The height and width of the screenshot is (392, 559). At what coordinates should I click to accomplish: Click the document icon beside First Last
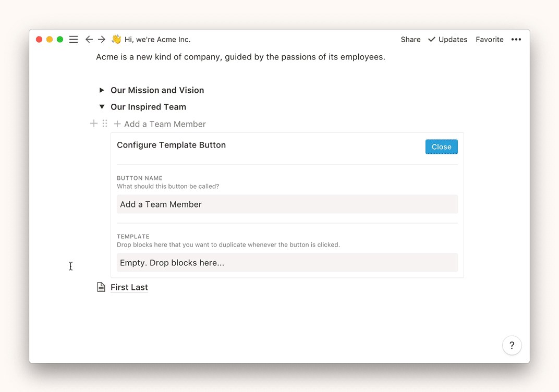tap(101, 287)
